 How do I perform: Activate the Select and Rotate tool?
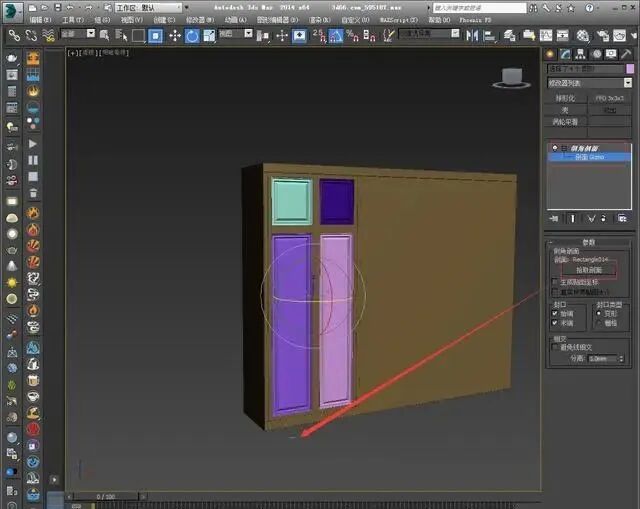pyautogui.click(x=192, y=36)
